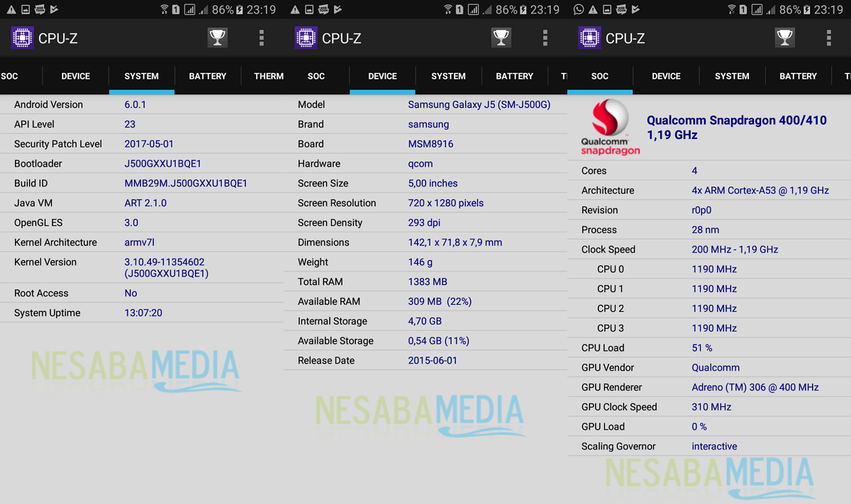This screenshot has height=504, width=851.
Task: Open the trophy validation icon on the System screen
Action: coord(218,38)
